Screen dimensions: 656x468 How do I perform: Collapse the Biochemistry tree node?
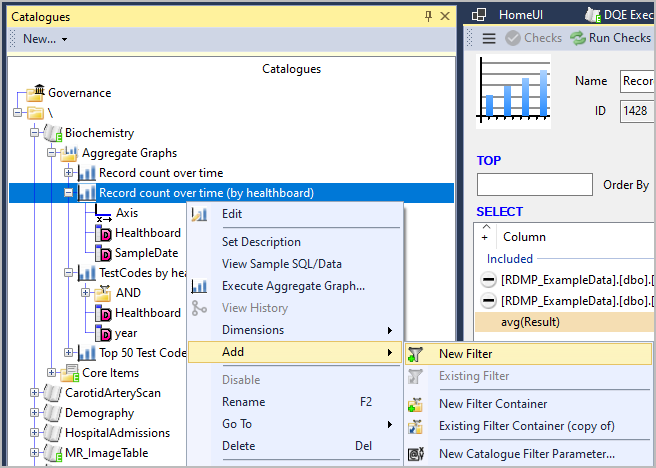[x=34, y=133]
